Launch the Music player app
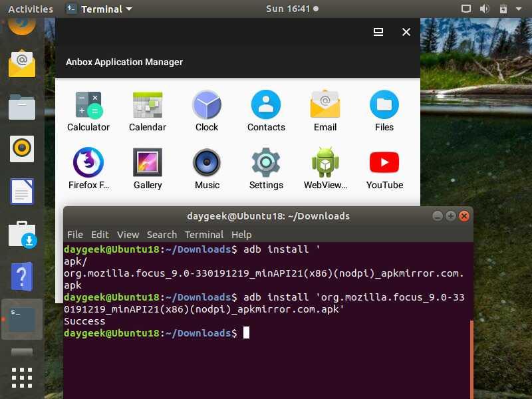Image resolution: width=532 pixels, height=399 pixels. tap(206, 164)
